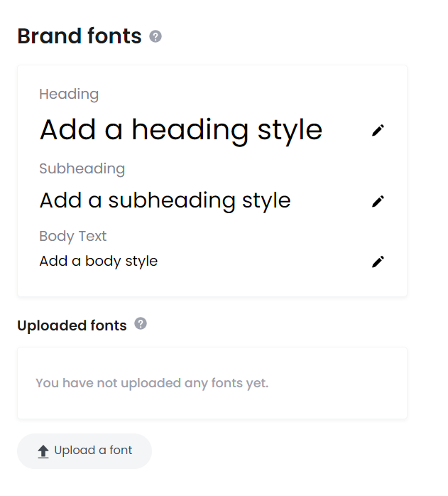This screenshot has width=448, height=496.
Task: Click the Uploaded fonts section title
Action: coord(72,325)
